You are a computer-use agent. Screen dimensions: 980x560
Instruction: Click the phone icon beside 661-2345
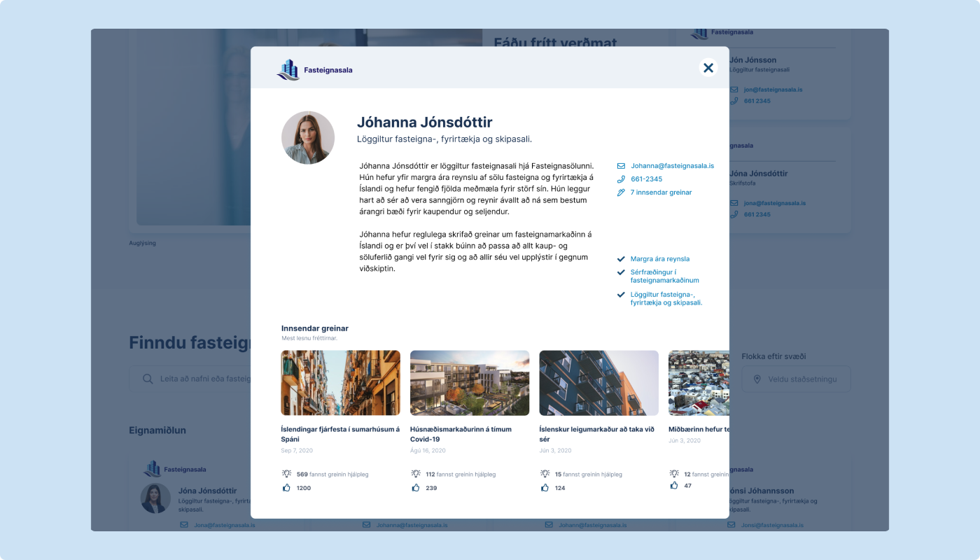pyautogui.click(x=621, y=179)
